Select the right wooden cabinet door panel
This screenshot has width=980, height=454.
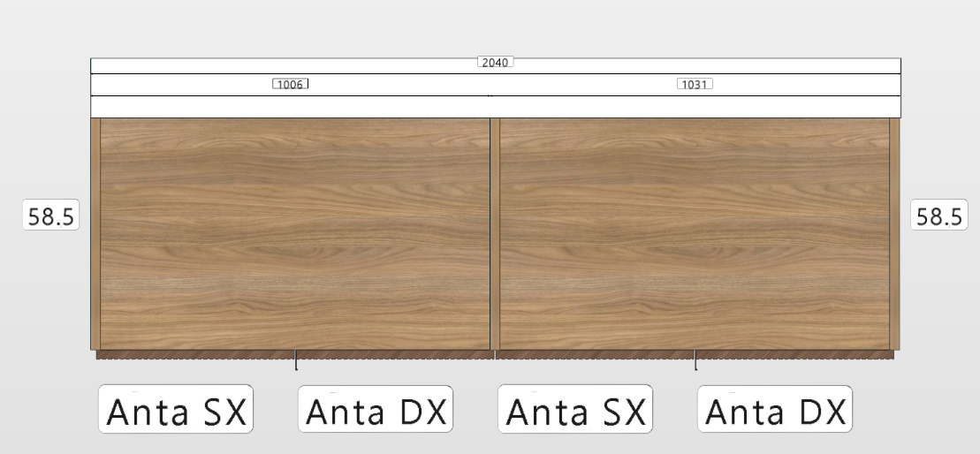click(x=695, y=233)
